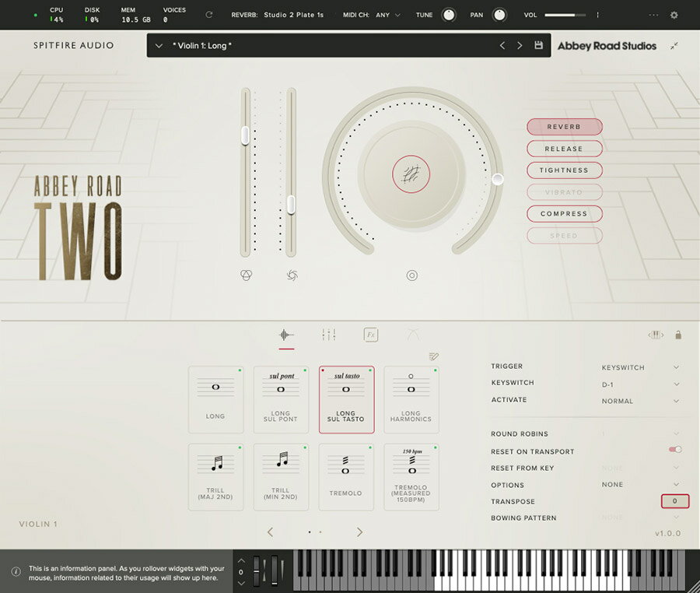Toggle the Reset on Transport switch
700x593 pixels.
pos(674,450)
